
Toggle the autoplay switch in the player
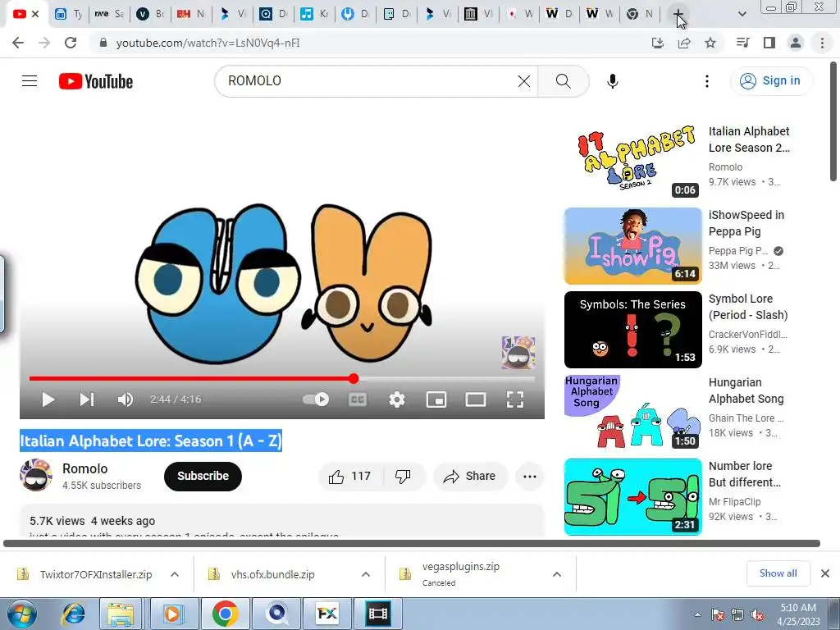316,399
